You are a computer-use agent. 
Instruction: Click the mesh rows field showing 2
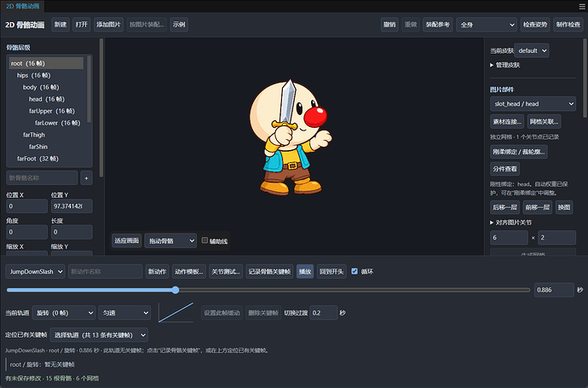coord(556,238)
